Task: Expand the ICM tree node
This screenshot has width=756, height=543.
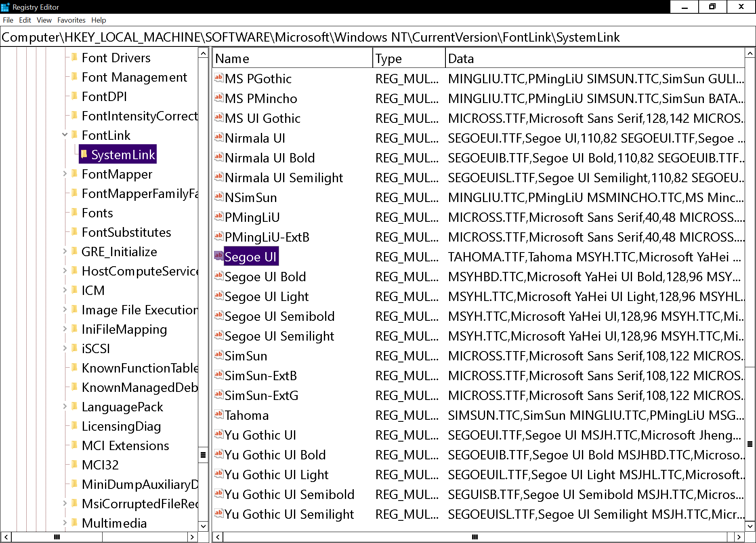Action: pos(65,290)
